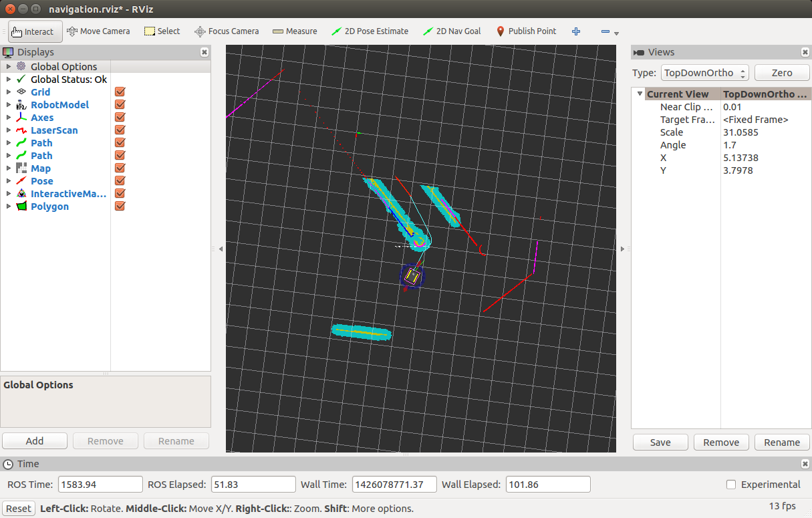The image size is (812, 518).
Task: Uncheck the Map display checkbox
Action: [x=120, y=168]
